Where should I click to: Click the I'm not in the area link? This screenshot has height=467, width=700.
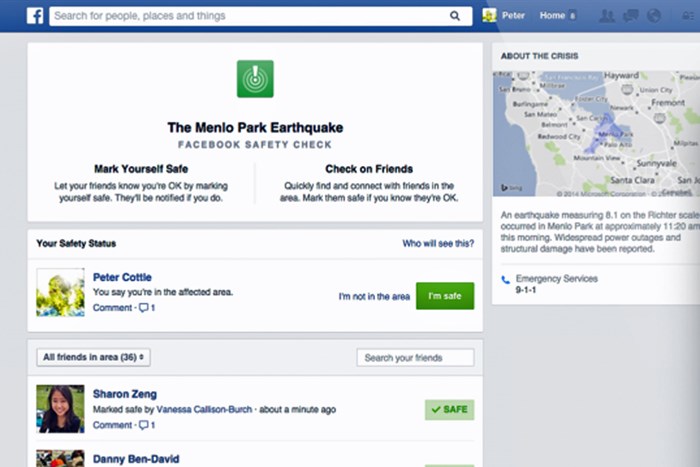[374, 297]
